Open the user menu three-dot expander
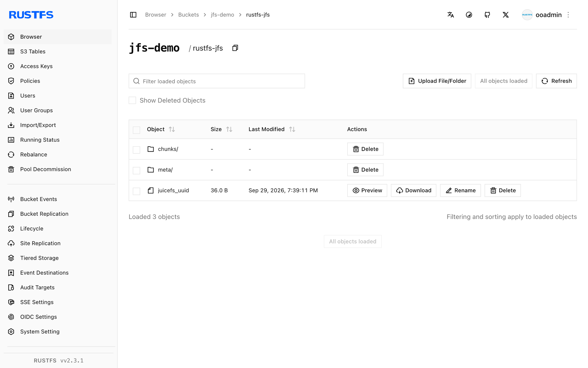Viewport: 588px width, 368px height. [568, 15]
